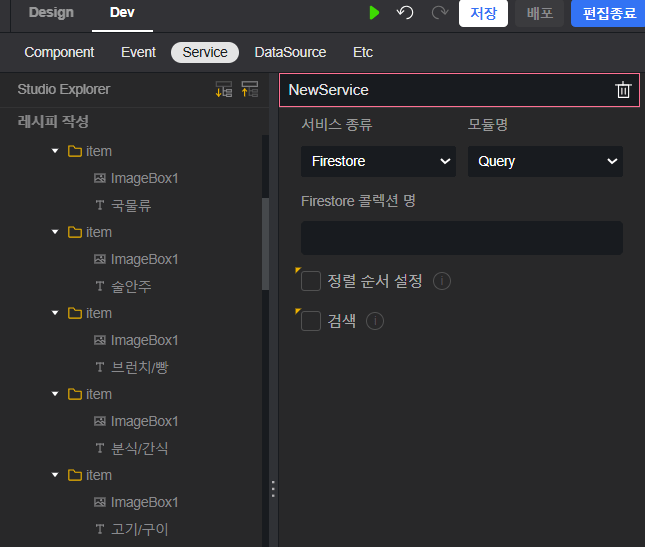Click the 배포 deploy button
The height and width of the screenshot is (547, 645).
[540, 13]
